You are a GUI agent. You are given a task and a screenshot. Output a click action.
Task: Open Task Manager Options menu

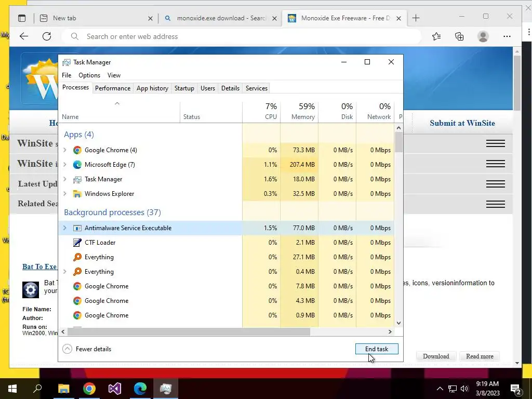click(x=89, y=75)
